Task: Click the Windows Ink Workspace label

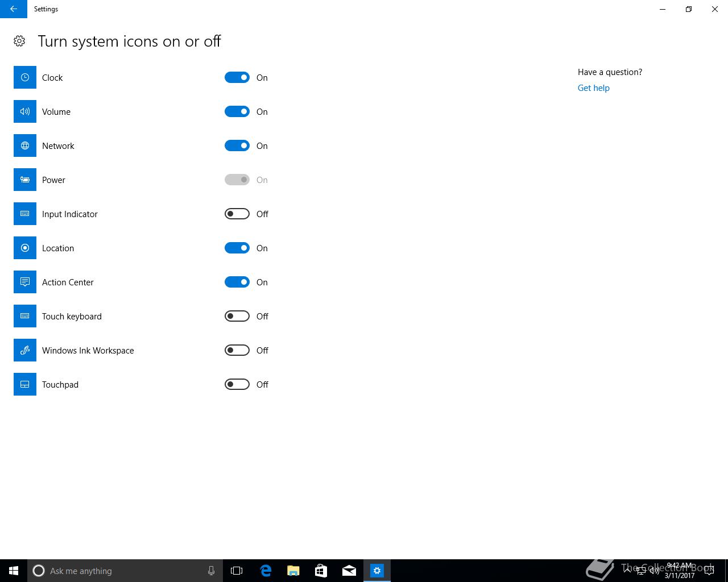Action: pos(88,351)
